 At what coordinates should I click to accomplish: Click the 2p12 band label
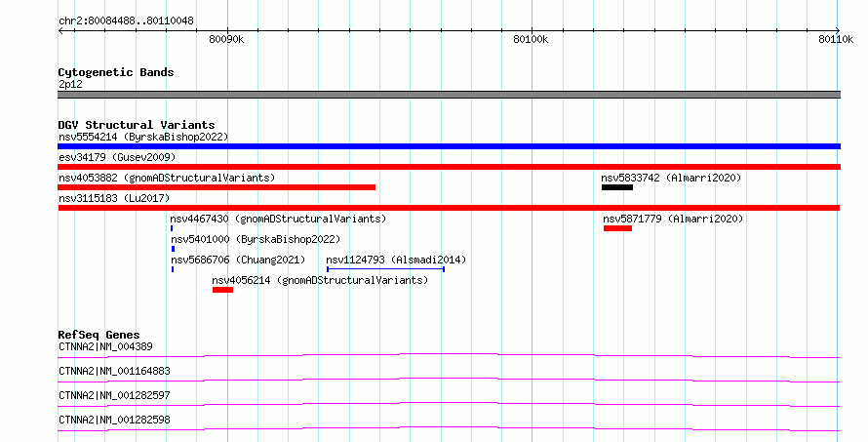(70, 84)
